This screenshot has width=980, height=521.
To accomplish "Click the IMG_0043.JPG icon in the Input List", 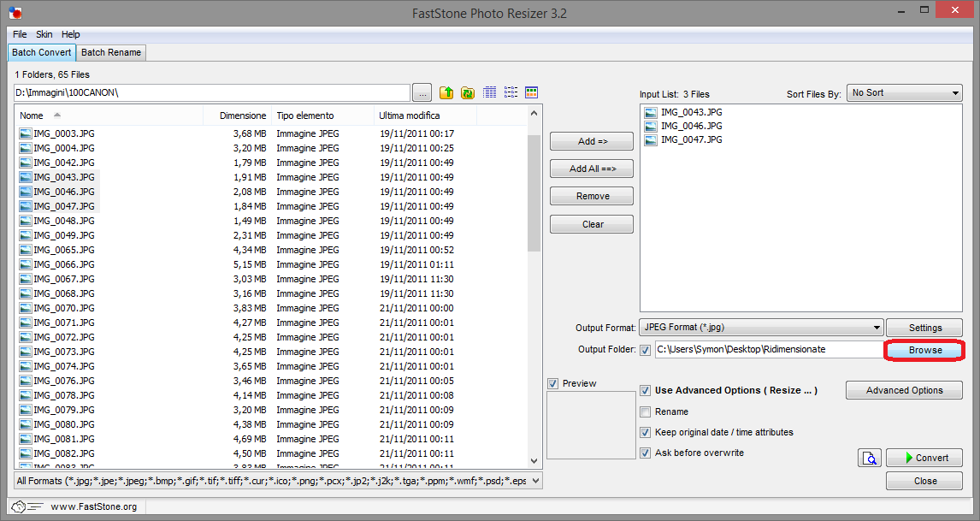I will 651,113.
